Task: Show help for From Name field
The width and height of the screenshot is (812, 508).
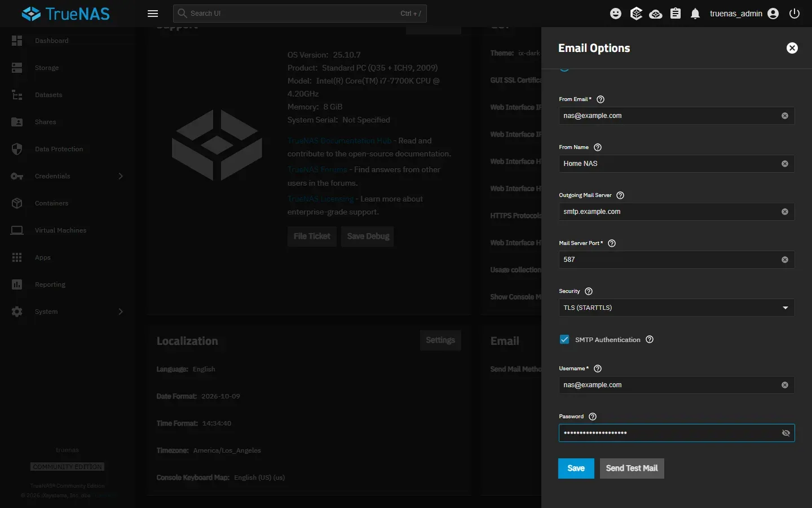Action: pyautogui.click(x=598, y=147)
